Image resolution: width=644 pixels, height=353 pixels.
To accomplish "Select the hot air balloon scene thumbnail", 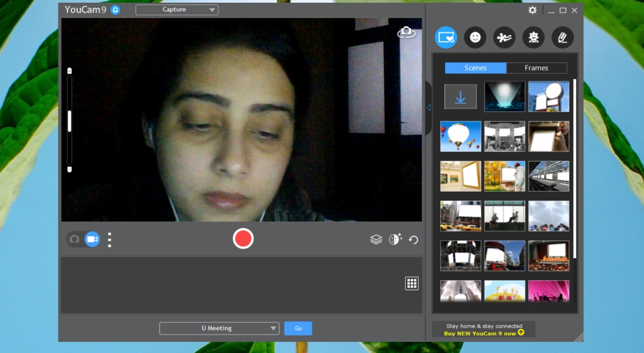I will [x=460, y=136].
